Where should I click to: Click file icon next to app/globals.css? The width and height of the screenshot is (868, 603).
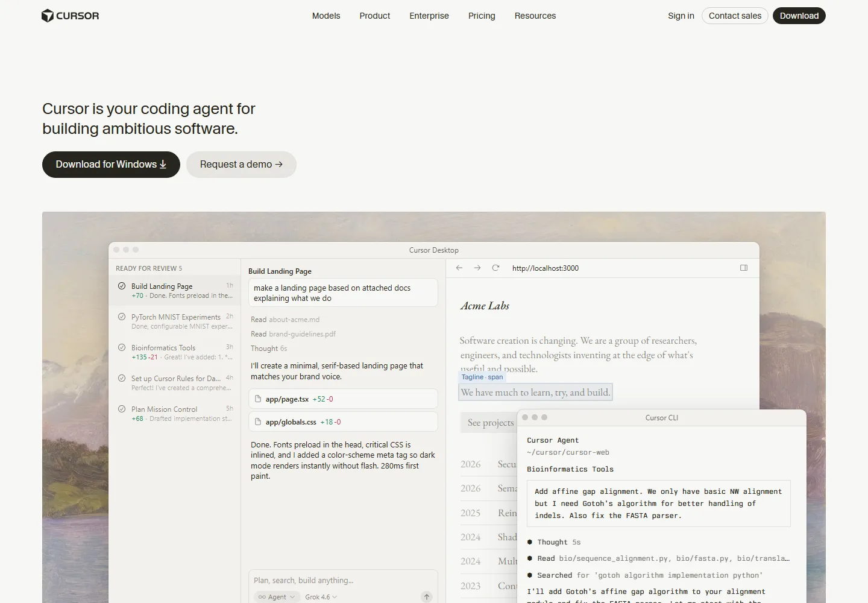click(x=258, y=422)
